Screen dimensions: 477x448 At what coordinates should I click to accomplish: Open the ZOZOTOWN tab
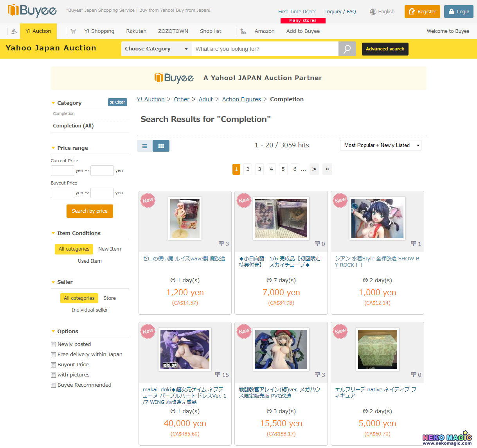coord(173,31)
